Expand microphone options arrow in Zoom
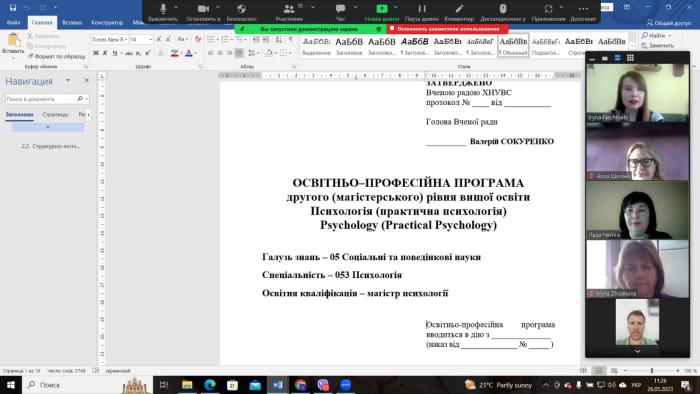Image resolution: width=700 pixels, height=394 pixels. point(176,7)
